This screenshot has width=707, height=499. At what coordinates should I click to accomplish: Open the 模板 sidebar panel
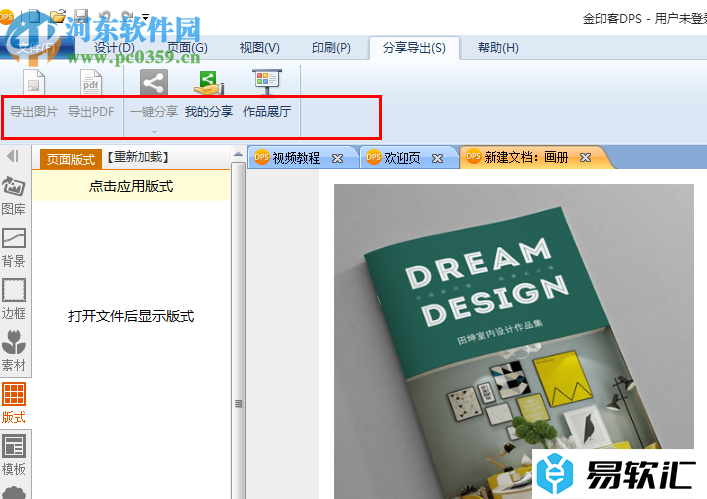tap(14, 455)
